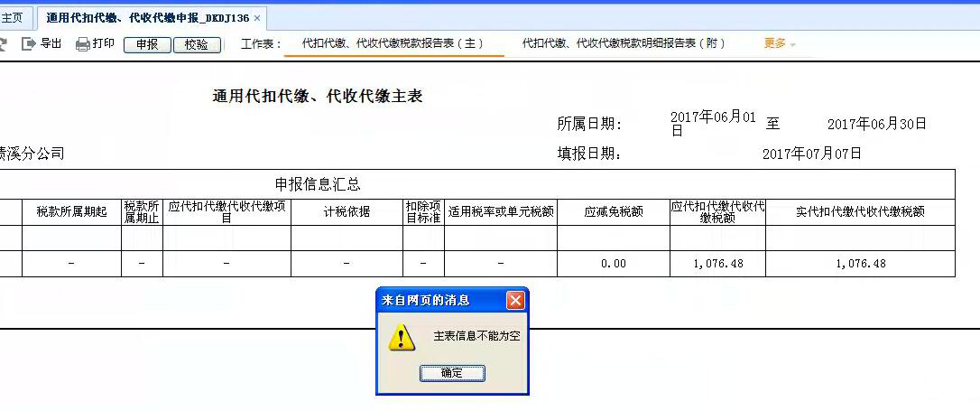Click the 适用税率或单元税额 column header
980x411 pixels.
coord(500,212)
